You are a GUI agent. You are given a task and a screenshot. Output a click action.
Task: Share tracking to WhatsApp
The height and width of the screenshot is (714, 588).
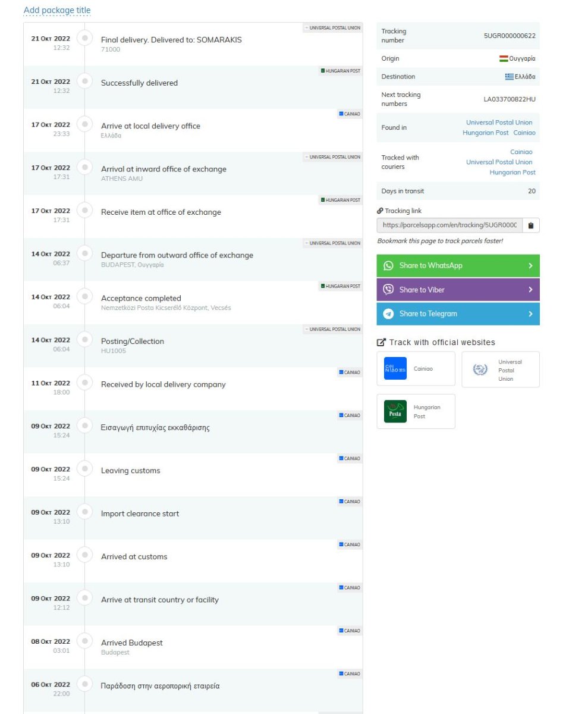tap(458, 265)
